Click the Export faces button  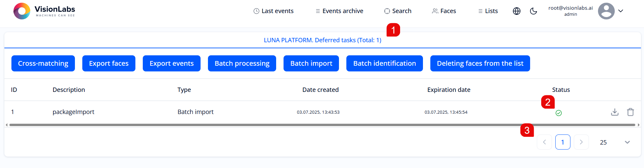[109, 63]
